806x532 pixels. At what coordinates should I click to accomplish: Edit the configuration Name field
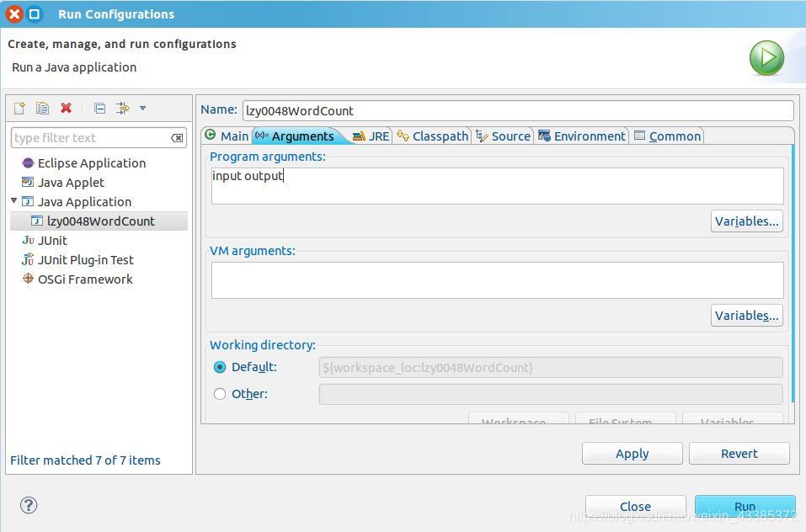tap(518, 111)
